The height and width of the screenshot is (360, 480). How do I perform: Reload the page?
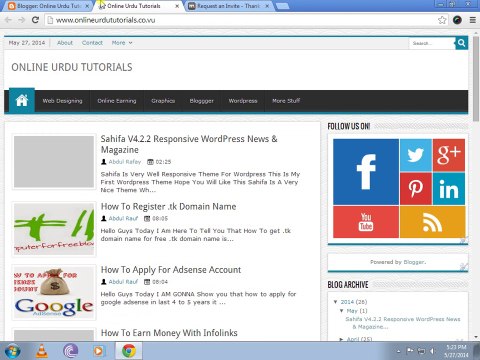(35, 20)
